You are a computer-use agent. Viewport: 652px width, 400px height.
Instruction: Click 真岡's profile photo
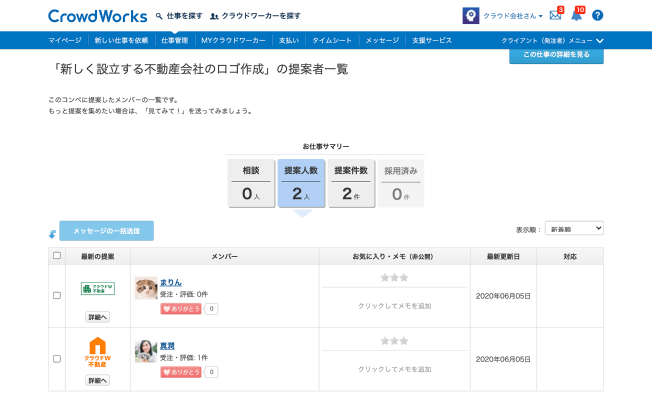tap(146, 350)
